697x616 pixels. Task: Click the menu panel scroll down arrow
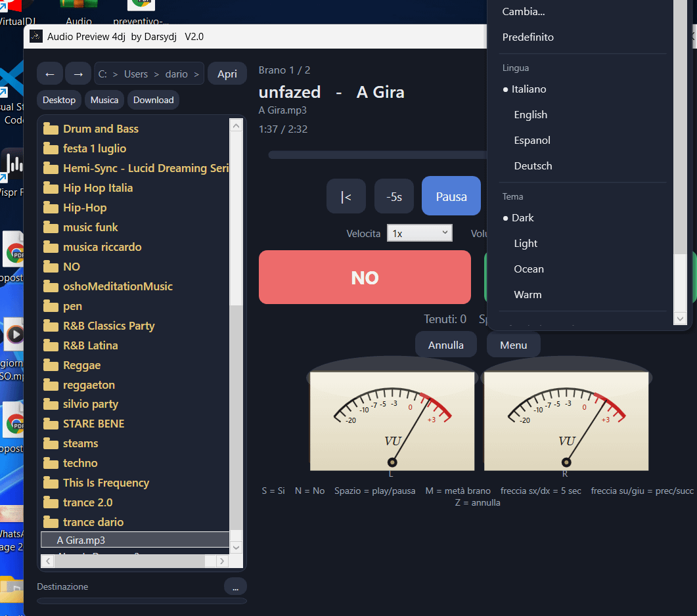(x=680, y=319)
